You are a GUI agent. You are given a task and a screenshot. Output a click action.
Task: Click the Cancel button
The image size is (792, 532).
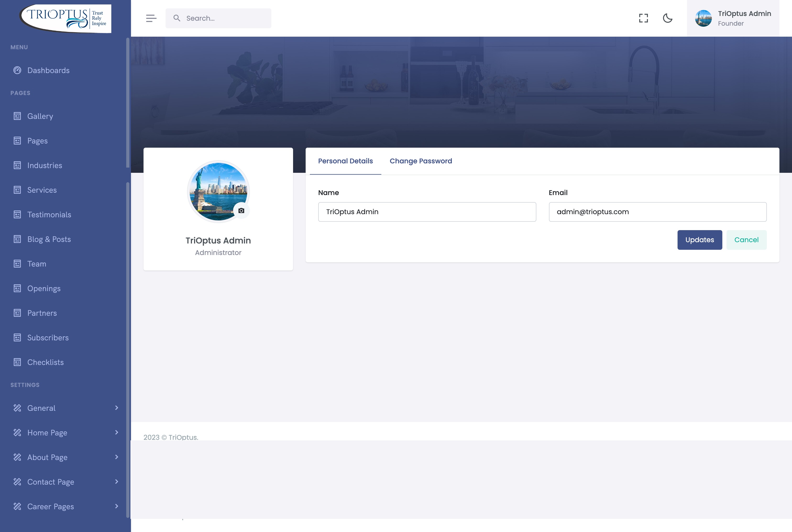(746, 240)
